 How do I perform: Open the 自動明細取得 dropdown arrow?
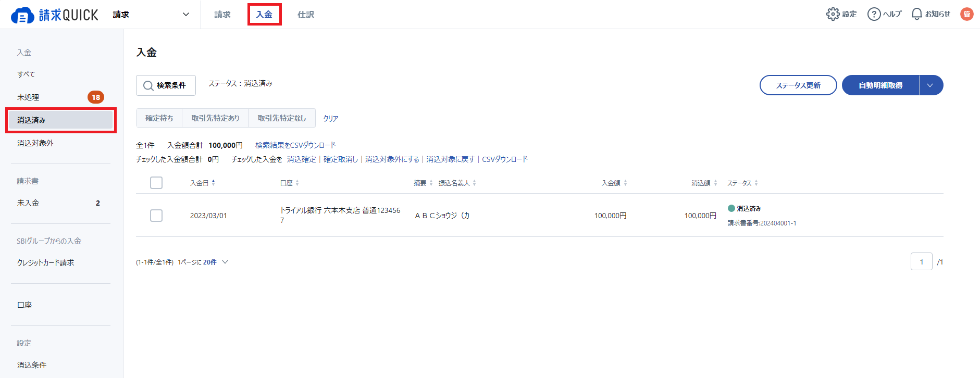[931, 85]
